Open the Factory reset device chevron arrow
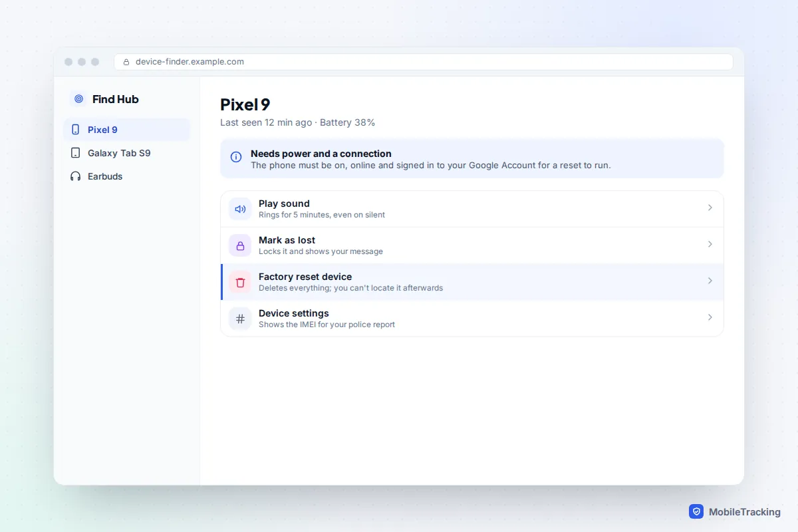Viewport: 798px width, 532px height. tap(710, 281)
